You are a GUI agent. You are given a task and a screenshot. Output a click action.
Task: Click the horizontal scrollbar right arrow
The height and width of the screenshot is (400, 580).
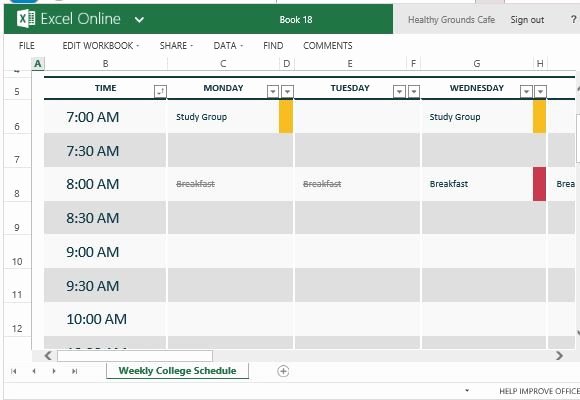click(x=559, y=356)
